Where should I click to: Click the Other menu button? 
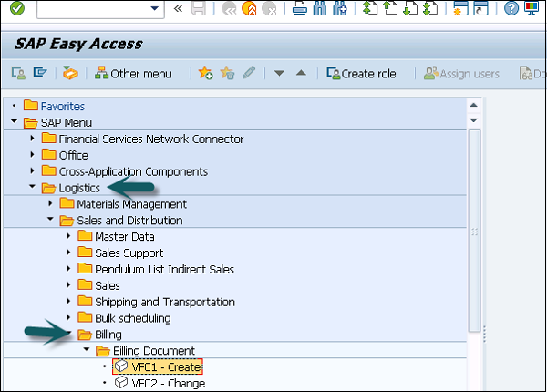click(x=135, y=73)
